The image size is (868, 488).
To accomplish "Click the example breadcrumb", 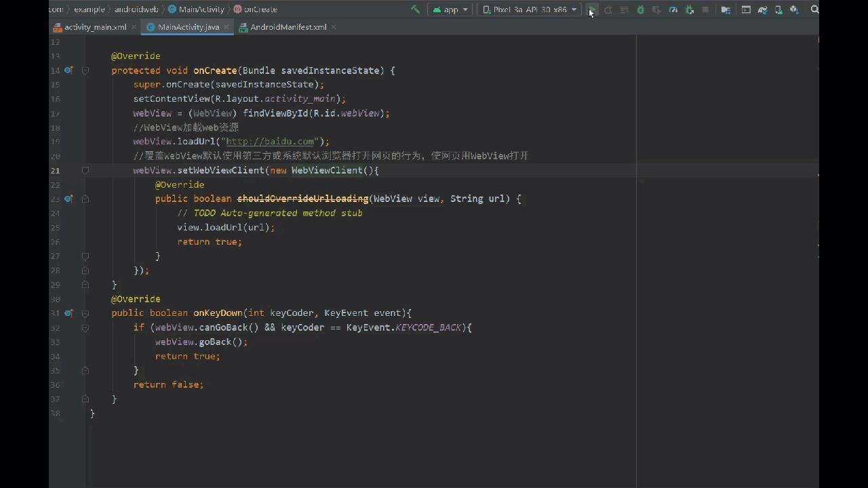I will [x=89, y=9].
